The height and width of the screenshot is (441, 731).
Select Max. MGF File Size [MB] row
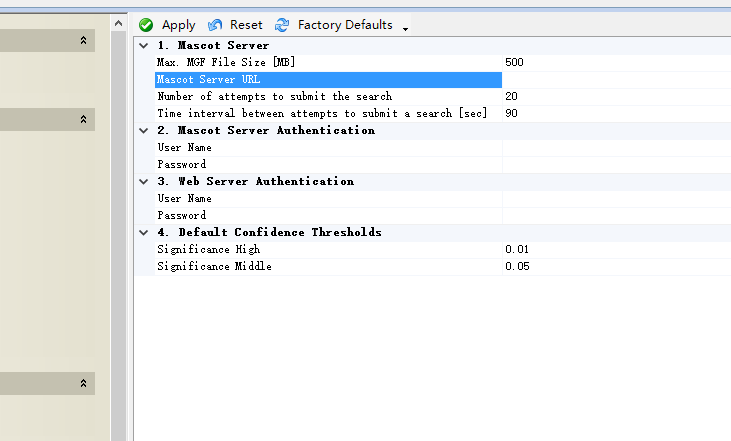(328, 62)
